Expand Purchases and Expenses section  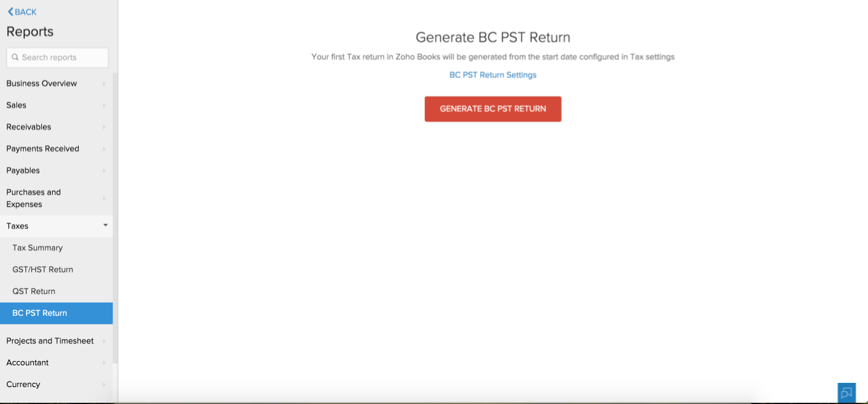coord(56,198)
